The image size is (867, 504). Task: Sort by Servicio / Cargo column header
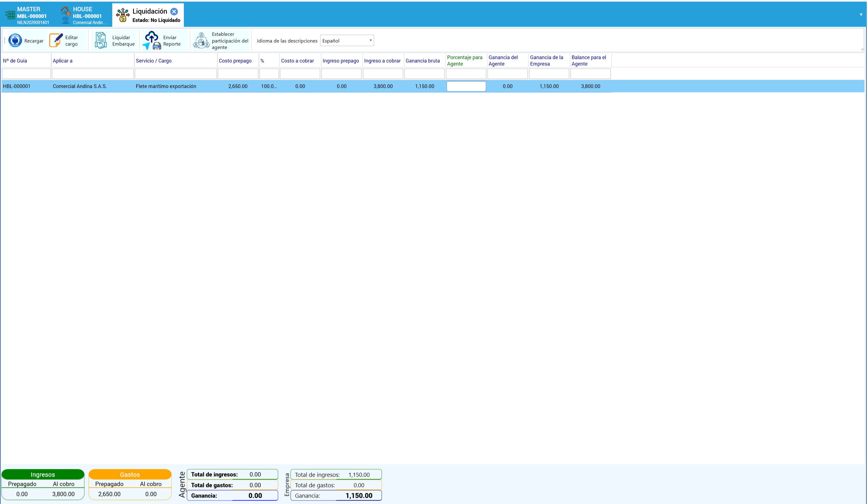point(176,61)
